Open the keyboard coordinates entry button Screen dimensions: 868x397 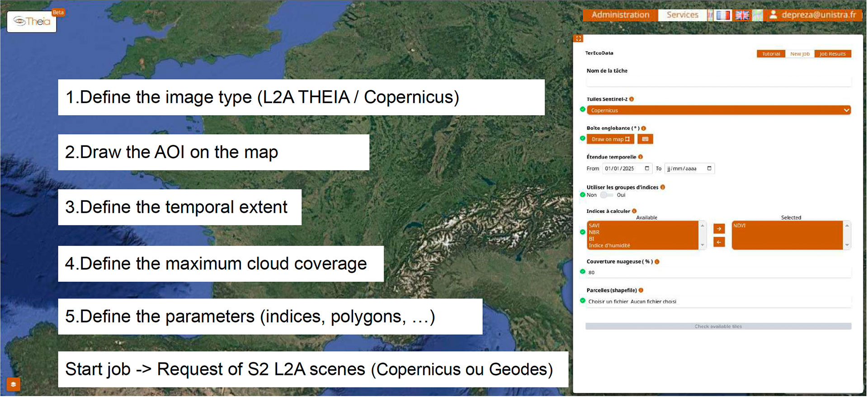(645, 139)
